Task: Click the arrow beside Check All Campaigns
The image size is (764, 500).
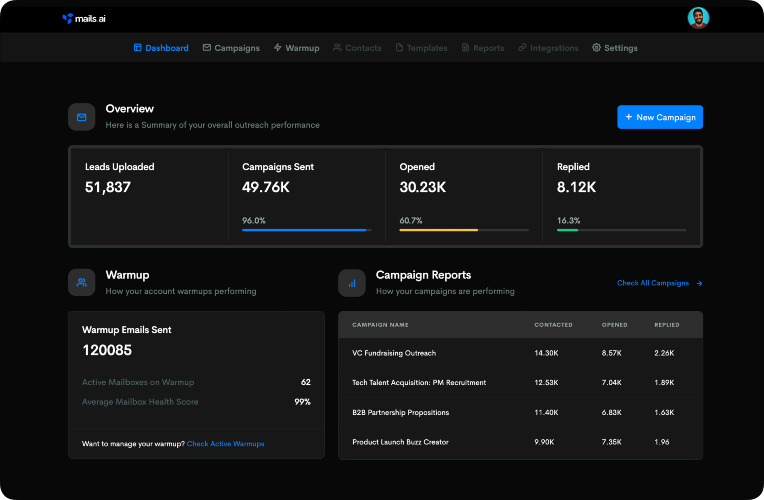Action: (x=699, y=283)
